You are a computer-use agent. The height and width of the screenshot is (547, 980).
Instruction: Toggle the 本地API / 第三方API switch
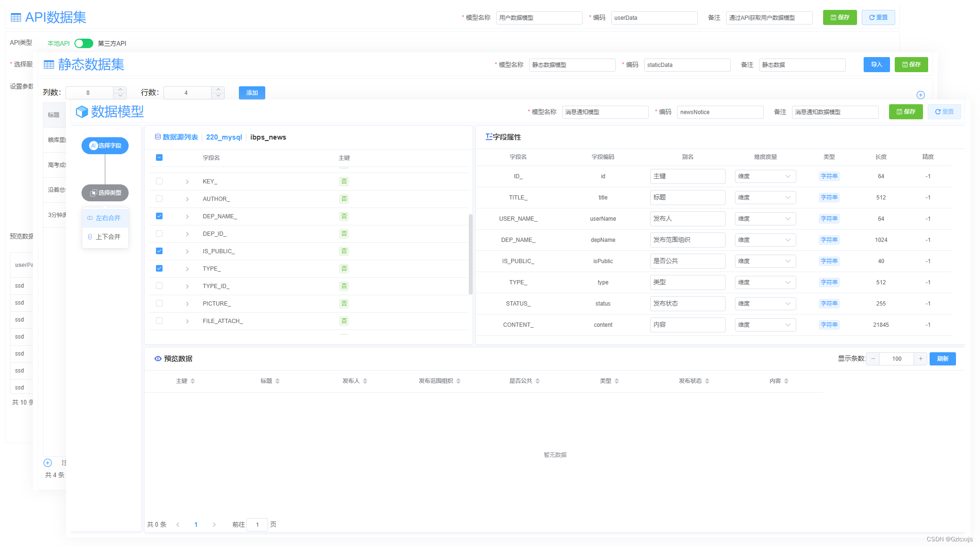(84, 43)
